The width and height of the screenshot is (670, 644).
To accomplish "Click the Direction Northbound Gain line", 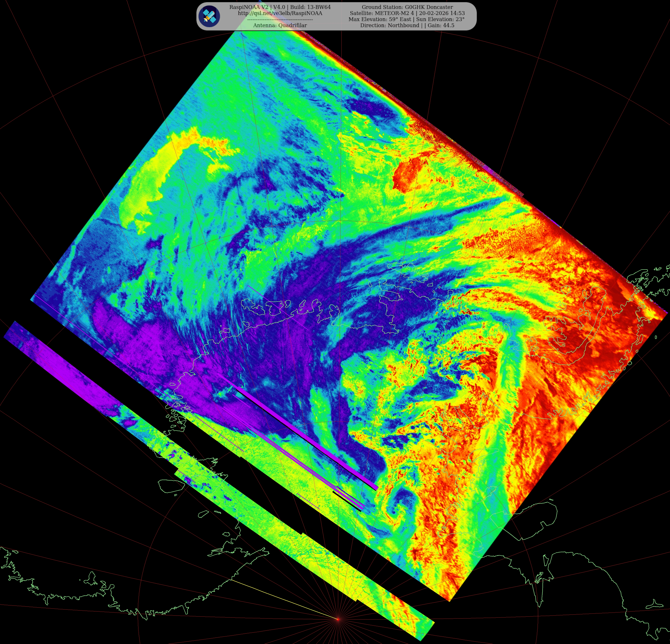I will (x=407, y=25).
